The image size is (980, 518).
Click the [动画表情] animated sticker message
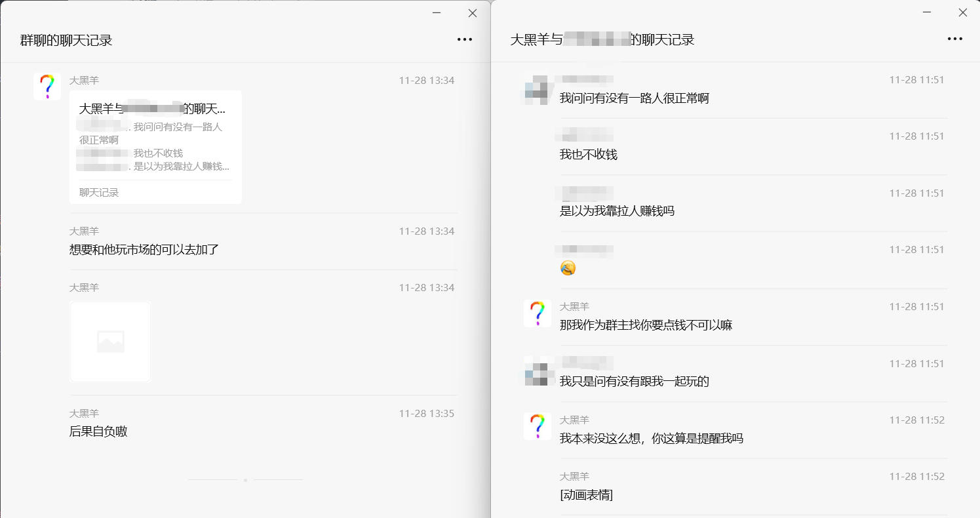coord(586,495)
